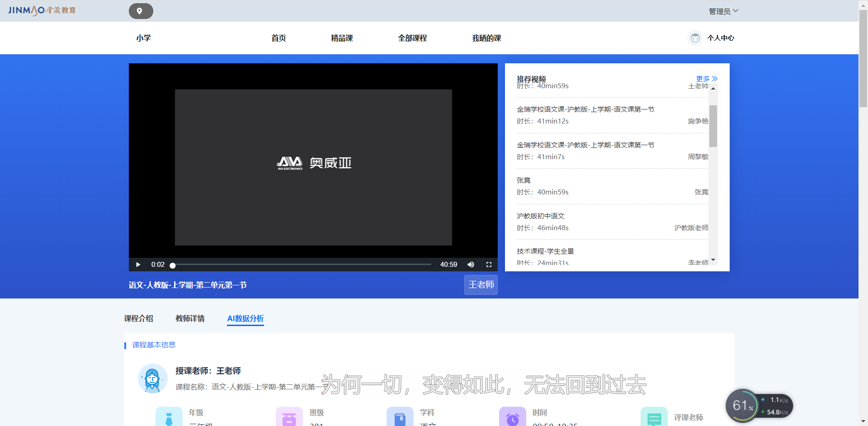Click the page vertical scrollbar thumb
868x426 pixels.
click(863, 59)
